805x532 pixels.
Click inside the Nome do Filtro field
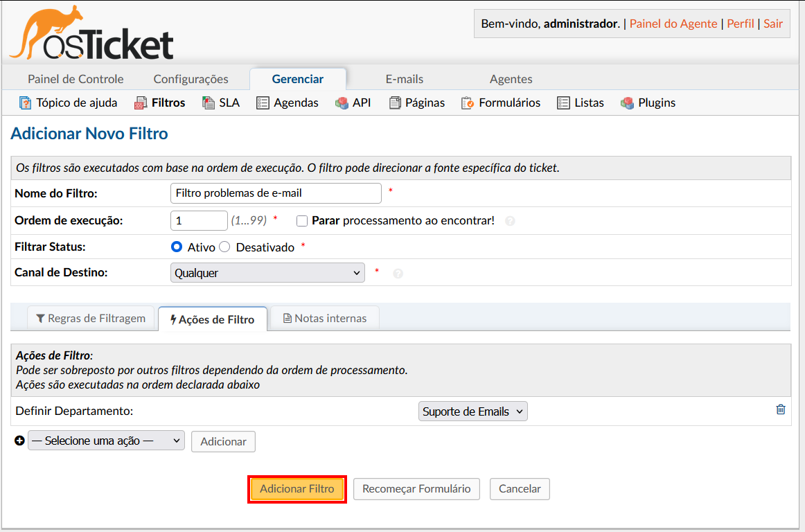275,193
